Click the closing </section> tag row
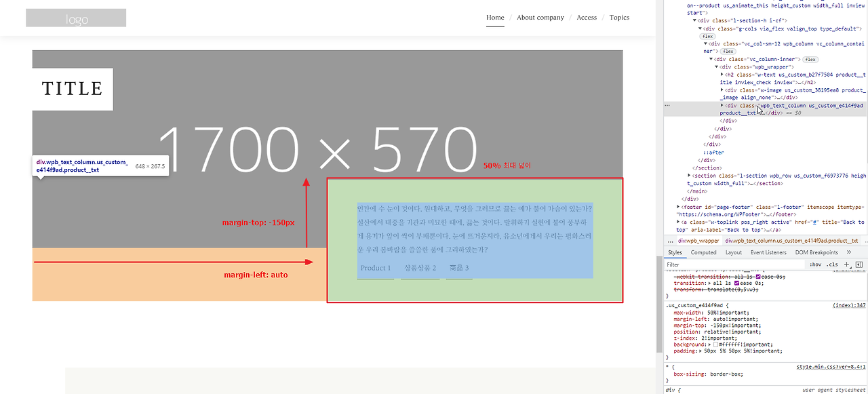868x394 pixels. 707,168
